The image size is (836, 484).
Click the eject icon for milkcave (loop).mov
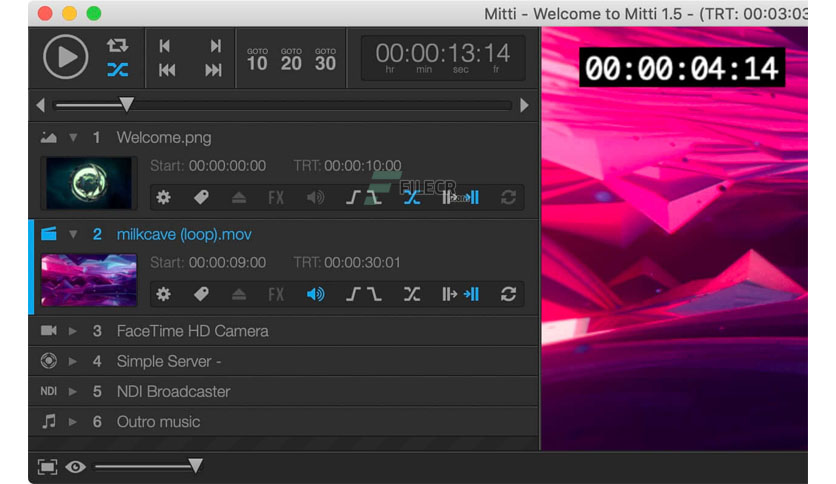coord(239,294)
